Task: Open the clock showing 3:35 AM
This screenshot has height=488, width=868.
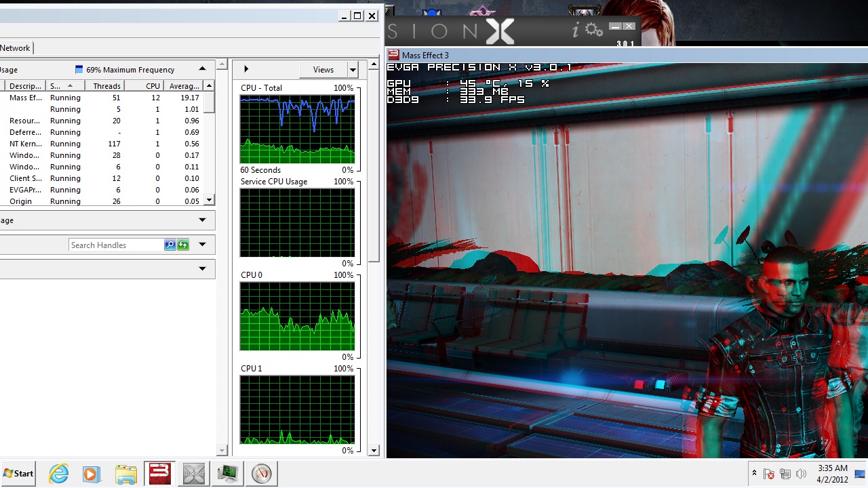Action: [x=832, y=474]
